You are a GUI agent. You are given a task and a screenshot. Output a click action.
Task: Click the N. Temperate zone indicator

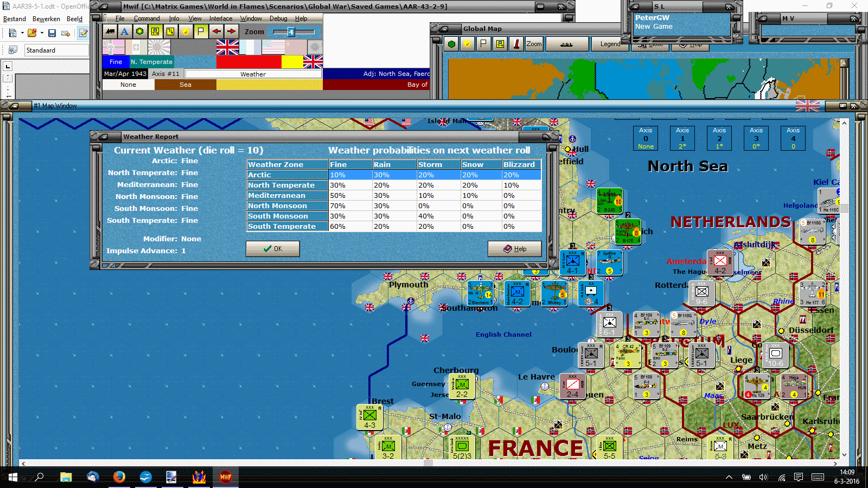[x=151, y=62]
